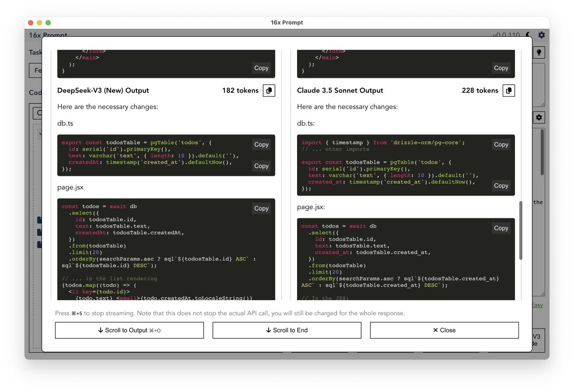The height and width of the screenshot is (392, 574).
Task: Click the page.jsx: label in Claude column
Action: pos(311,207)
